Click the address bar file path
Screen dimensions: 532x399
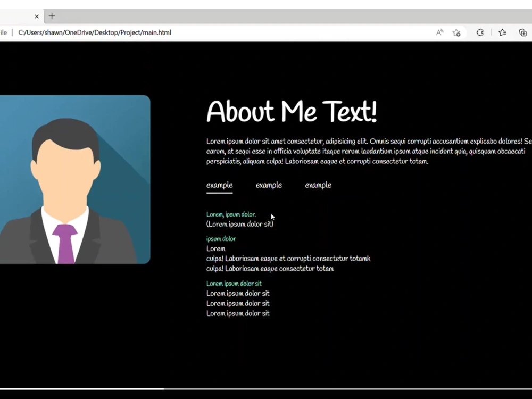(95, 32)
